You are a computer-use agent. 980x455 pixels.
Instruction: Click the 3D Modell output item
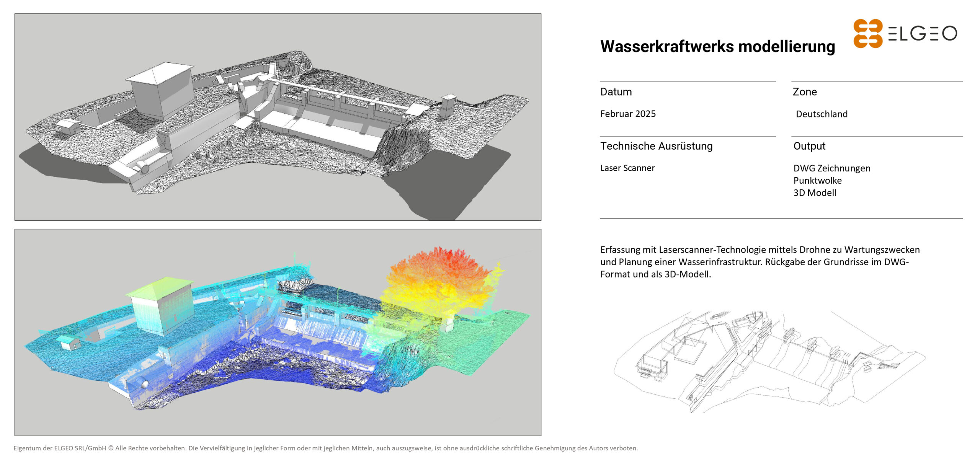pos(815,193)
